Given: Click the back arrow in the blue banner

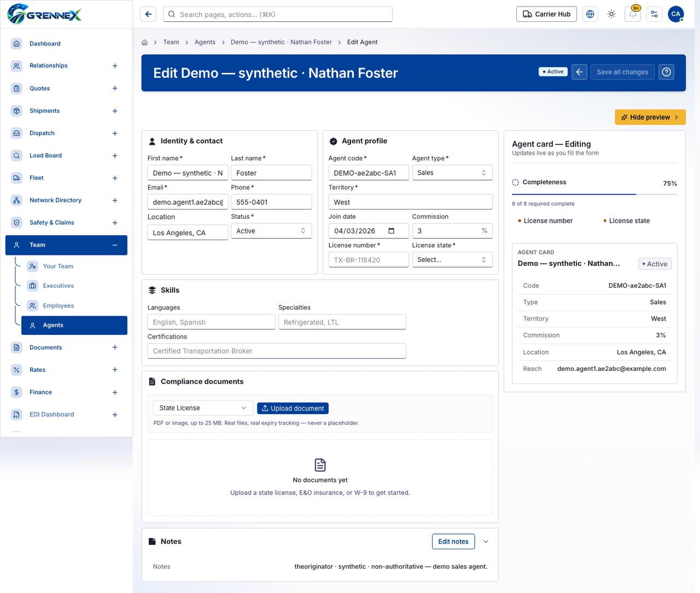Looking at the screenshot, I should pyautogui.click(x=579, y=72).
